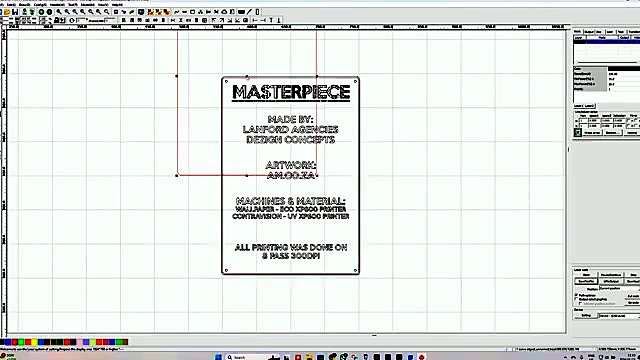Click the 'LANFORD AGENCIES' text on the canvas
640x360 pixels.
[290, 129]
